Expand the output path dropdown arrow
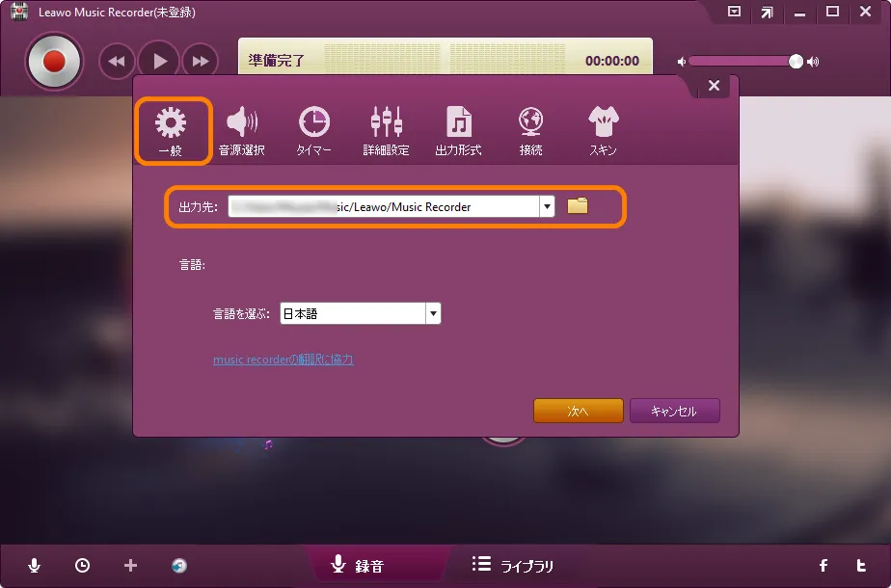 tap(547, 207)
